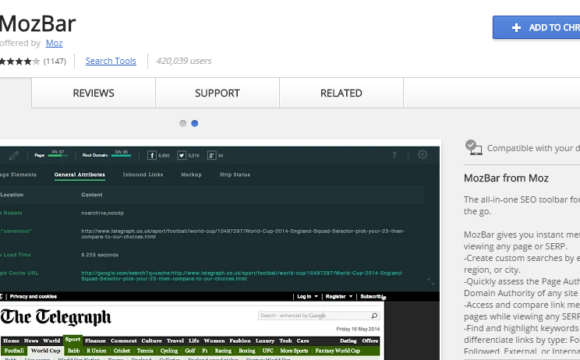This screenshot has height=360, width=580.
Task: Open the Finance menu item
Action: pos(95,341)
